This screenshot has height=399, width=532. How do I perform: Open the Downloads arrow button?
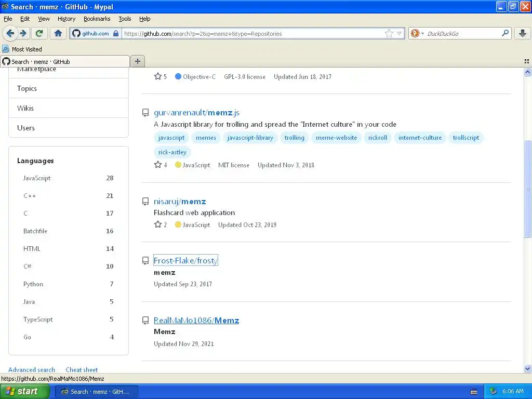[523, 33]
